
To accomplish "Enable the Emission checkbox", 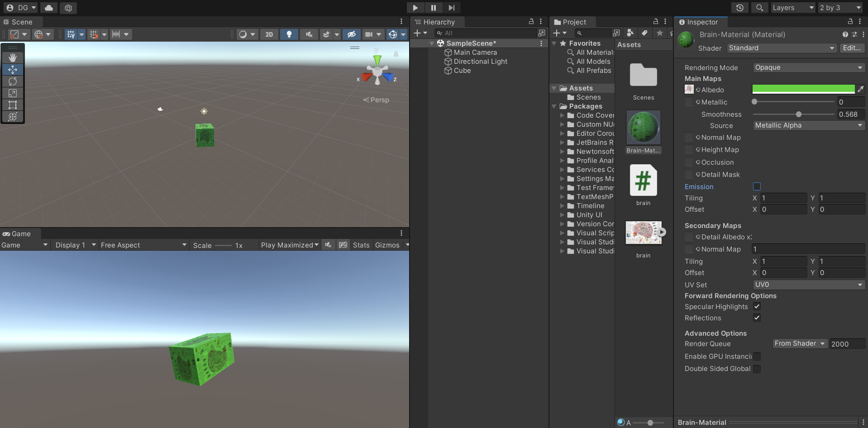I will [757, 186].
